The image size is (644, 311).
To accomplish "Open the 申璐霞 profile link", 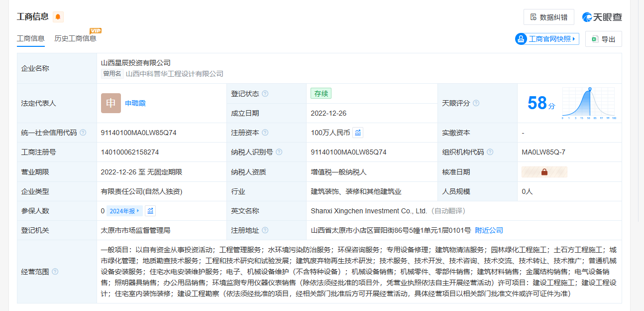I will [x=135, y=103].
